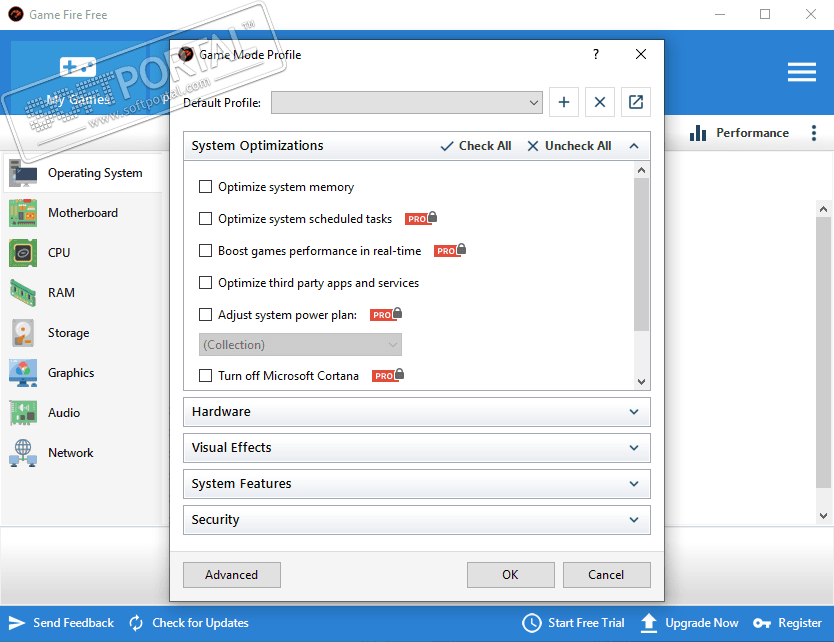Click the RAM module icon

(23, 293)
